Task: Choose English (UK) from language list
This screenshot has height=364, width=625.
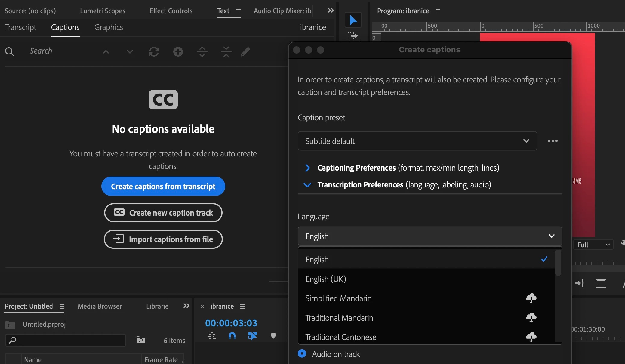Action: [x=326, y=279]
